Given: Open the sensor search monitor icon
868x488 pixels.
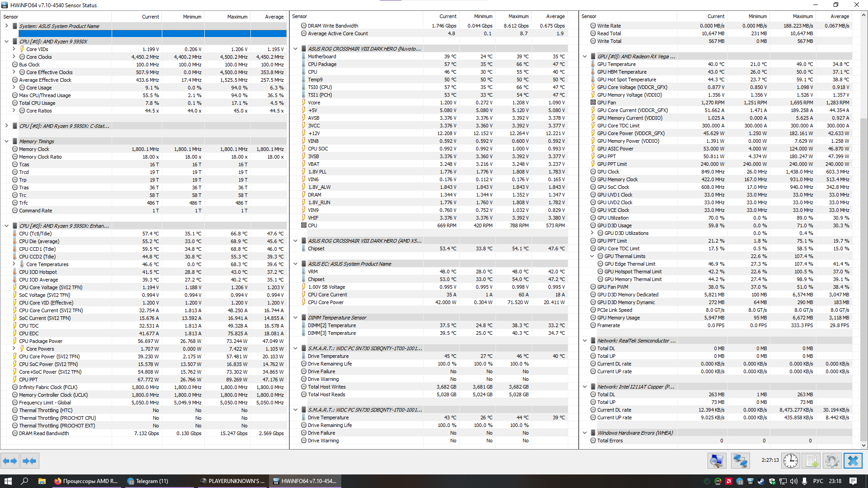Looking at the screenshot, I should 717,461.
